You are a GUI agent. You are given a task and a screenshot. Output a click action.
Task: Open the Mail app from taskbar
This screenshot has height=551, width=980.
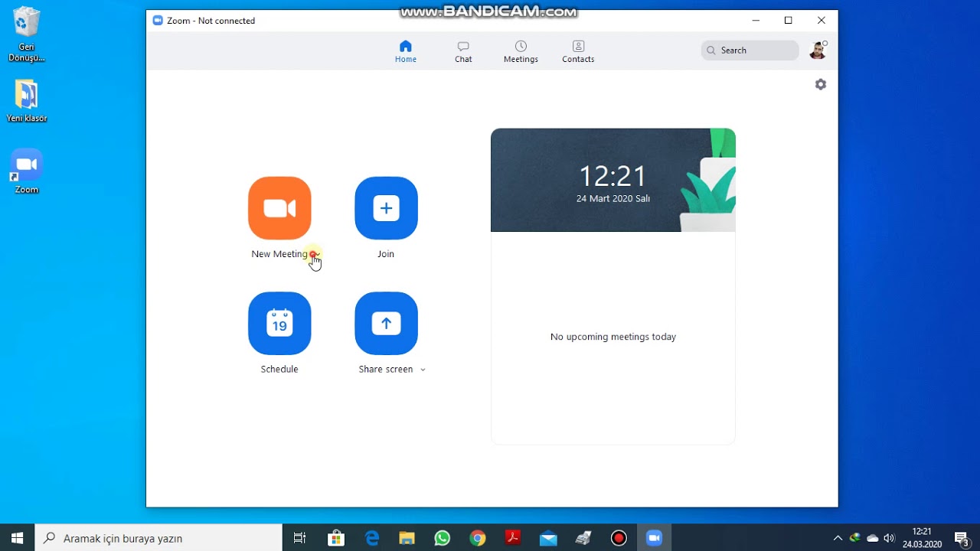[x=548, y=538]
